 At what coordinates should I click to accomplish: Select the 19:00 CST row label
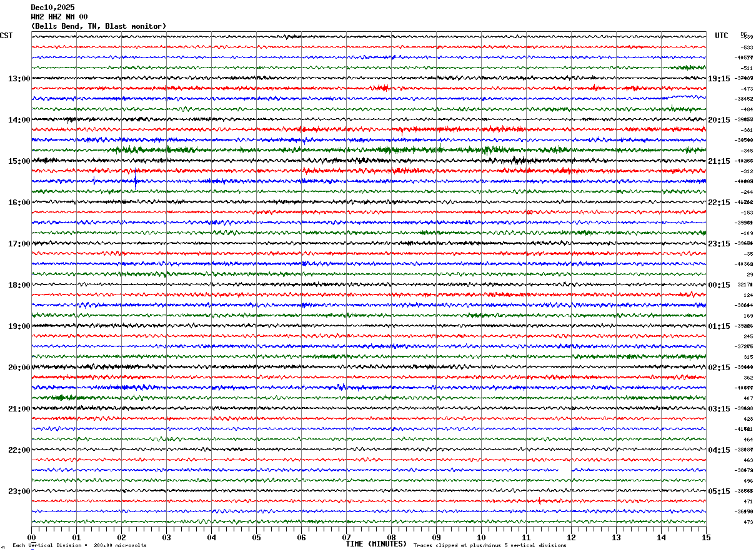coord(19,326)
